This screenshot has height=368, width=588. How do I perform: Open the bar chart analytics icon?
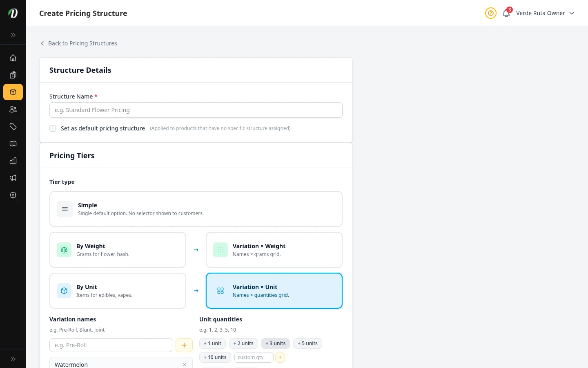(13, 161)
